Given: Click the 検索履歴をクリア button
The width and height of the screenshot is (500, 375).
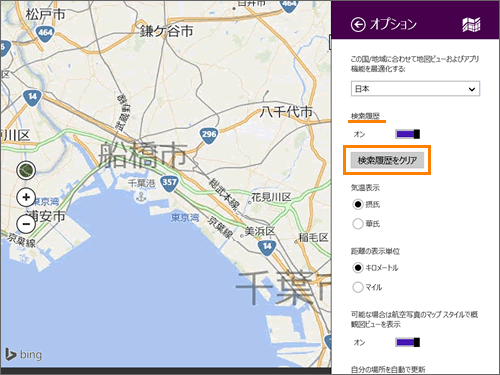Looking at the screenshot, I should [387, 160].
